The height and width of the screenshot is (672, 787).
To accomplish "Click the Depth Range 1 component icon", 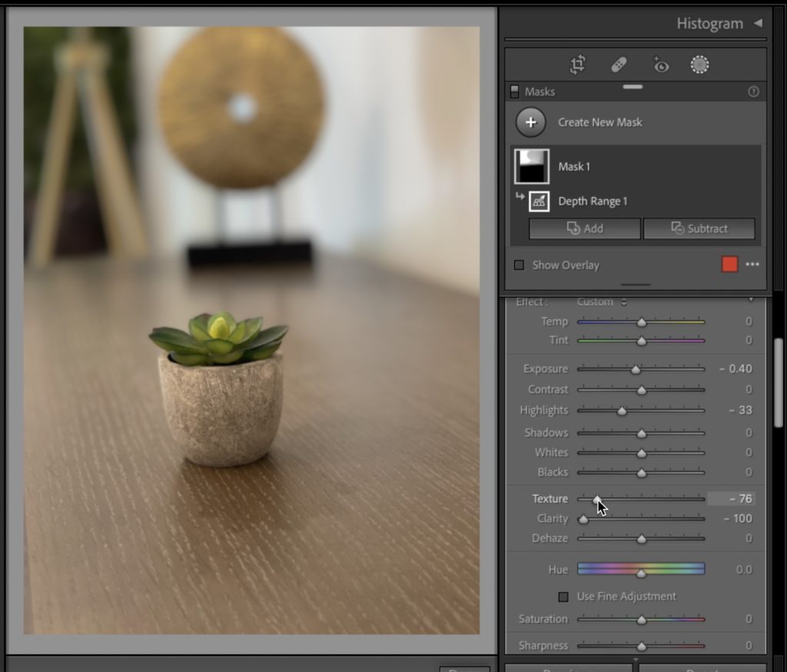I will coord(539,201).
